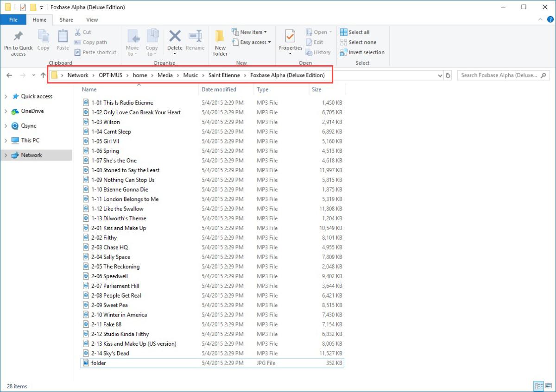Click Copy path in Clipboard group
This screenshot has height=392, width=556.
[x=91, y=43]
